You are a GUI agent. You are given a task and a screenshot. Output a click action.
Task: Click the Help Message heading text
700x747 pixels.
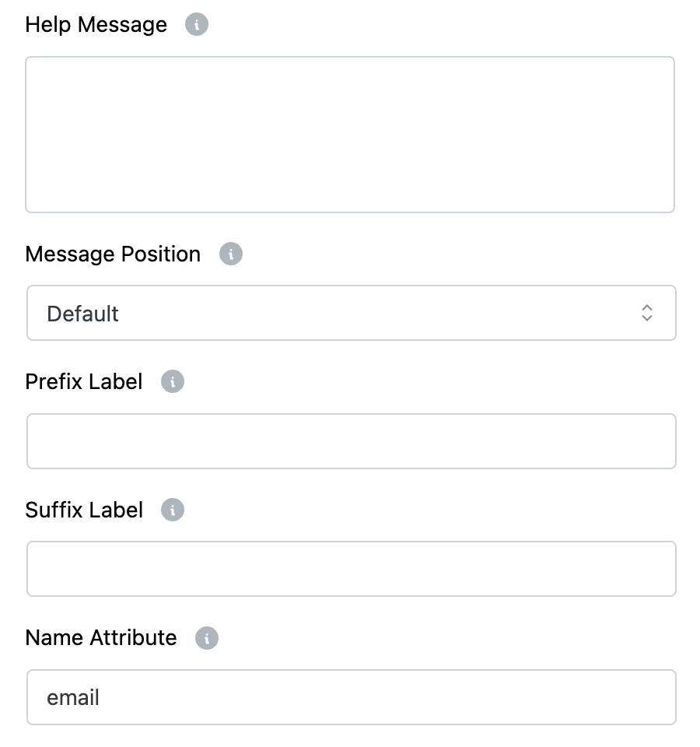coord(96,24)
